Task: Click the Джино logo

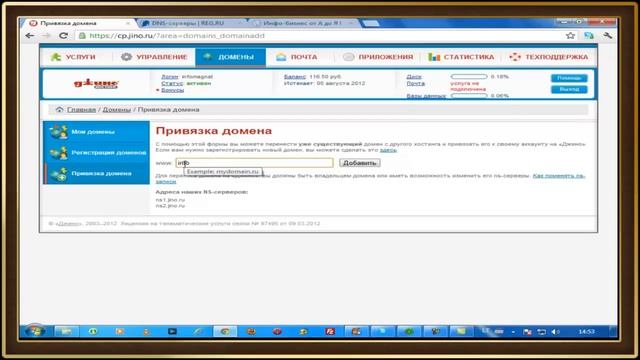Action: (96, 84)
